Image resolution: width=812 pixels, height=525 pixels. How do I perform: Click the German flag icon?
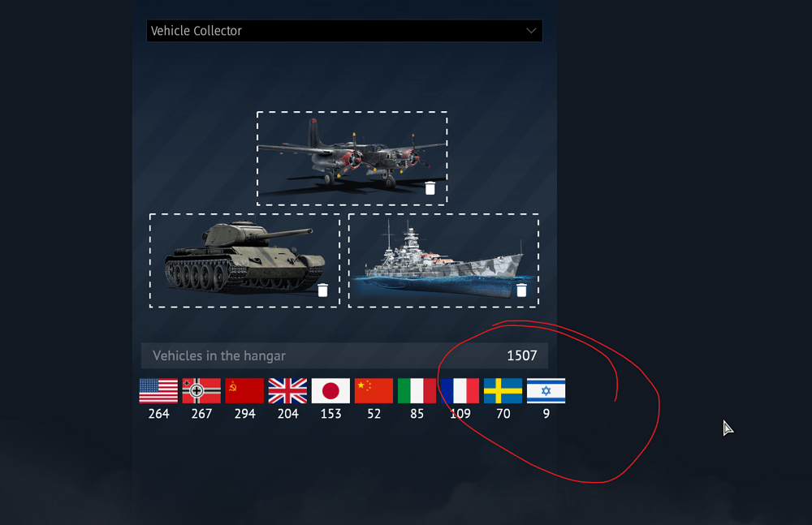point(201,391)
